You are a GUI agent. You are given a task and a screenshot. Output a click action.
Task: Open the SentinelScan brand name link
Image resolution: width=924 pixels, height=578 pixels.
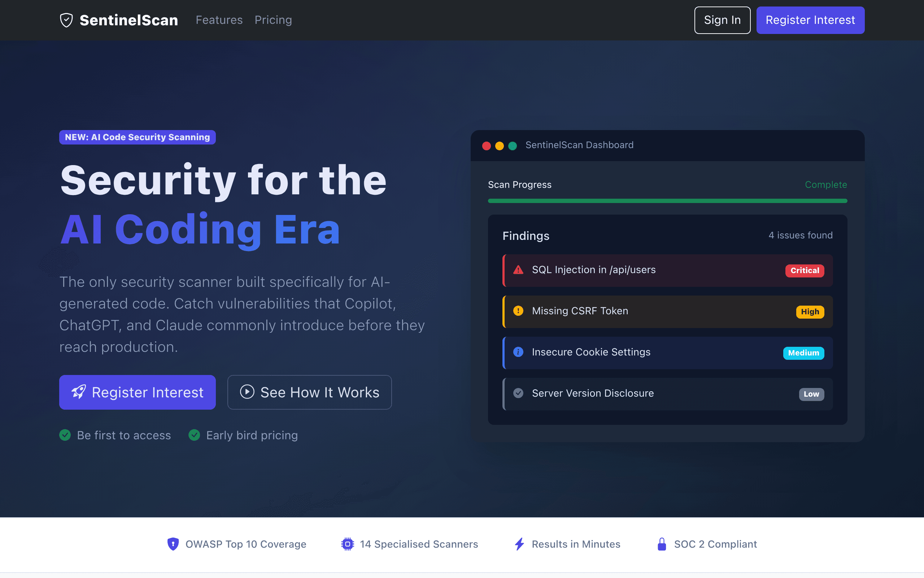click(128, 20)
